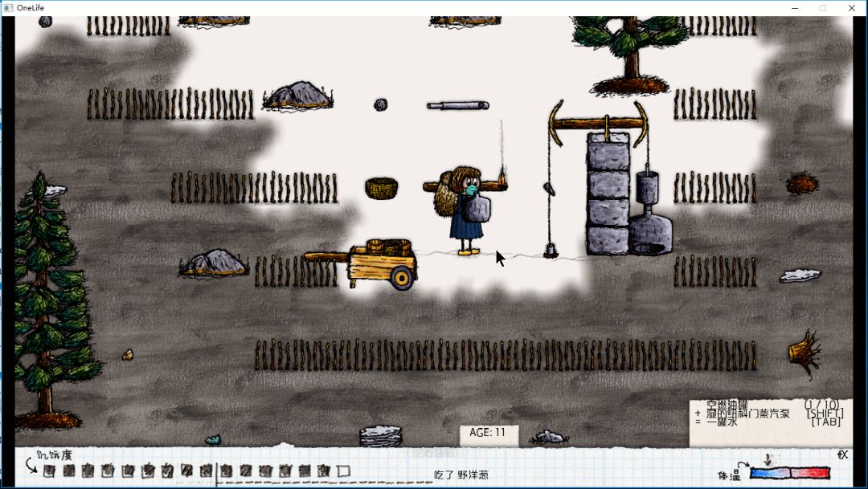Click the brown spiky bush on the right
Screen dimensions: 868x489
click(802, 182)
